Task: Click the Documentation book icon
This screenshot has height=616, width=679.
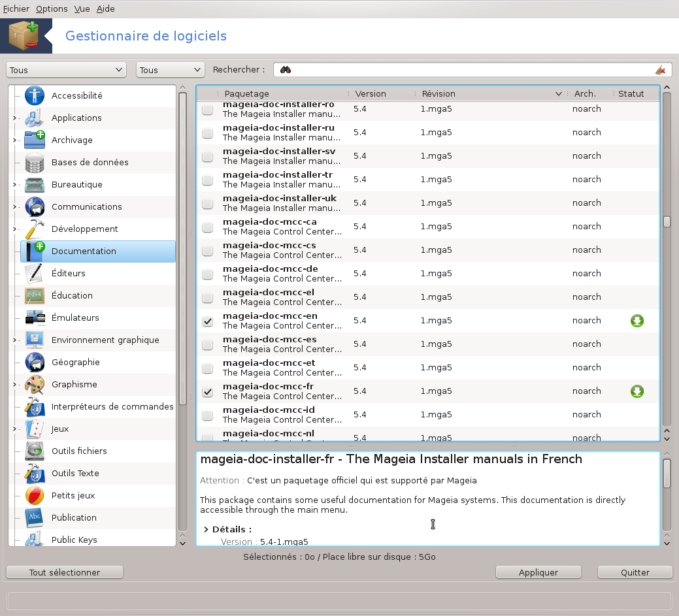Action: tap(35, 251)
